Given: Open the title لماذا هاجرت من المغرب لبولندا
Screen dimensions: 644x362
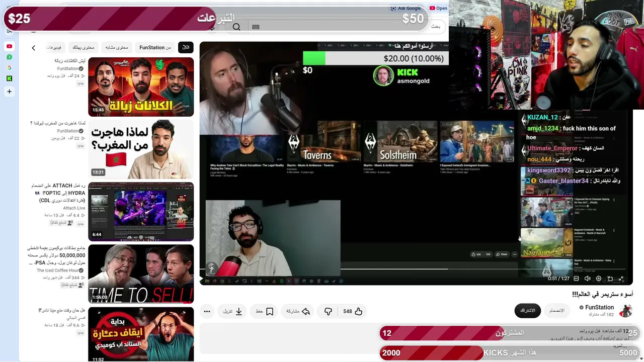Looking at the screenshot, I should coord(58,123).
